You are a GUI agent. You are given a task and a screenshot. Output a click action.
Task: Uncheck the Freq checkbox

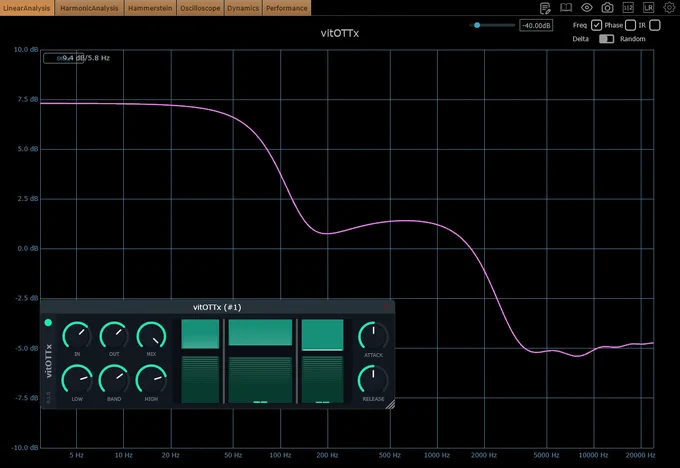click(596, 25)
